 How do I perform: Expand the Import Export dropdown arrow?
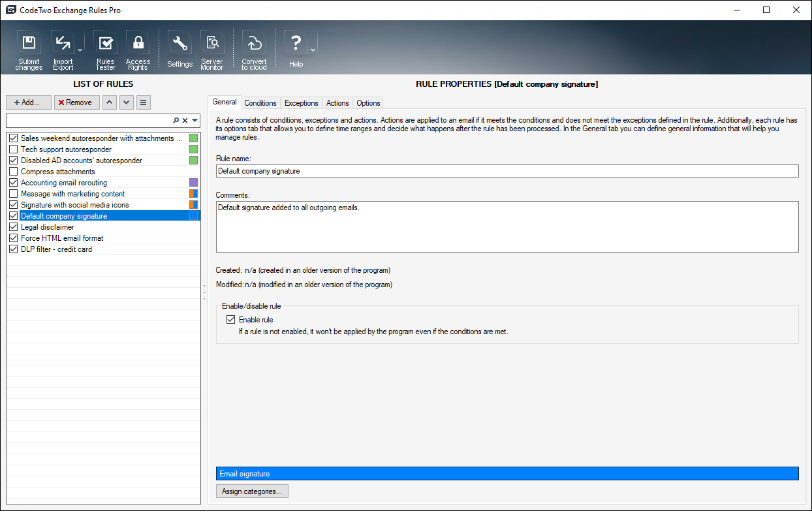point(80,50)
